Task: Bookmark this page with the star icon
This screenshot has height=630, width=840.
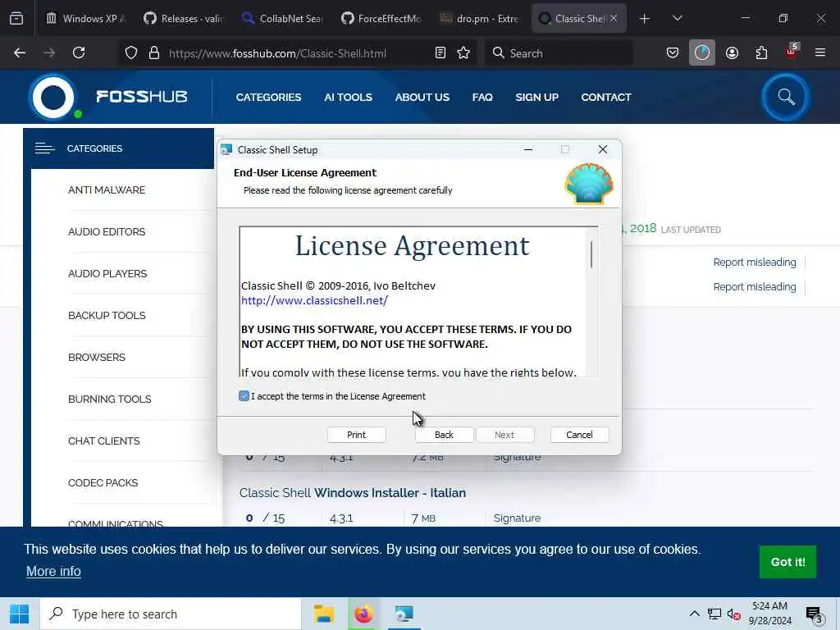Action: [463, 52]
